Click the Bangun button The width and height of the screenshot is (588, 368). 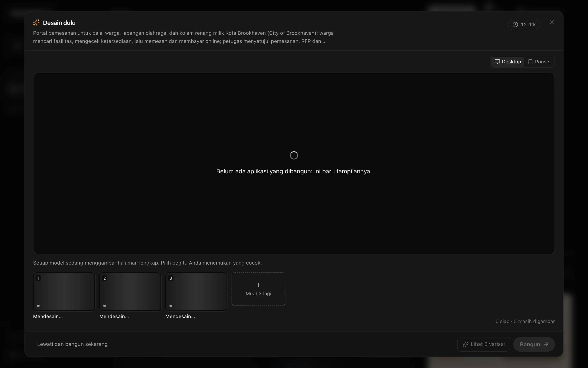534,344
